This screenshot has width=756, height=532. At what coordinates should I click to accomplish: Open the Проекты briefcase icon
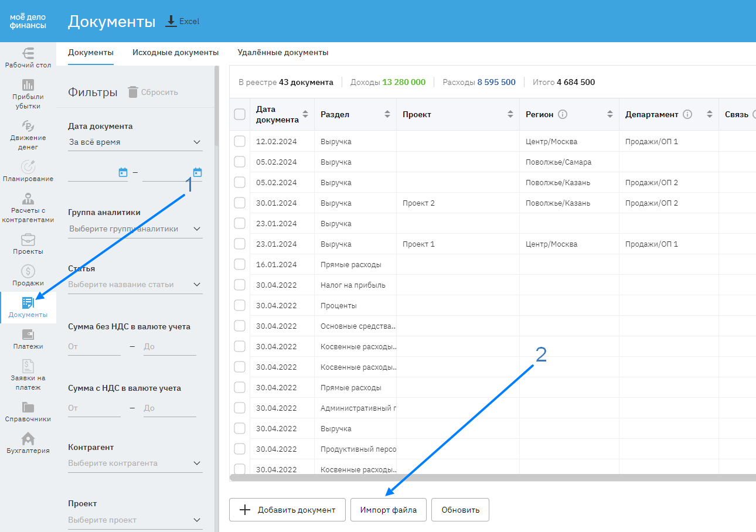point(28,239)
